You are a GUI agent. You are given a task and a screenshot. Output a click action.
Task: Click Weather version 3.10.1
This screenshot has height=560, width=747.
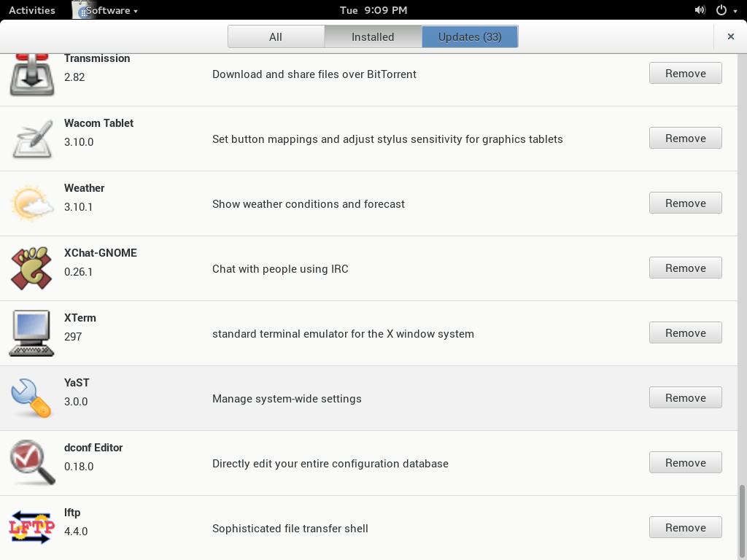[x=78, y=206]
